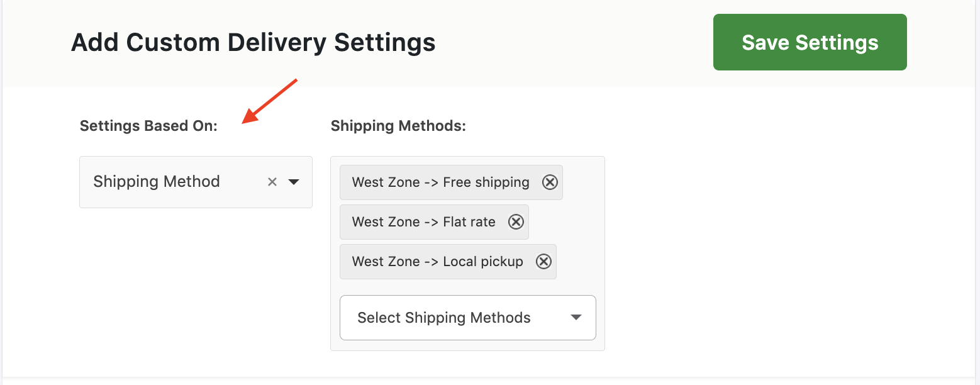This screenshot has width=980, height=385.
Task: Click the Settings Based On dropdown arrow
Action: [x=293, y=182]
